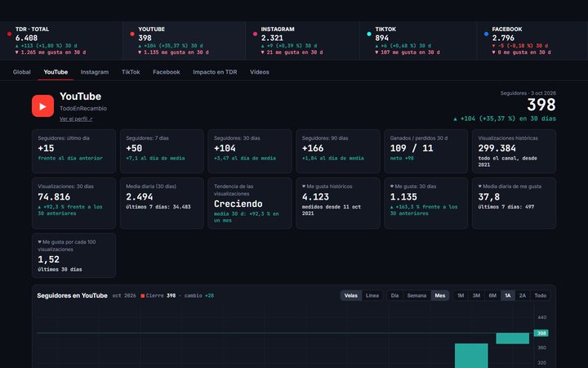Click the Me gusta históricos 4.123 value
This screenshot has width=588, height=368.
315,197
